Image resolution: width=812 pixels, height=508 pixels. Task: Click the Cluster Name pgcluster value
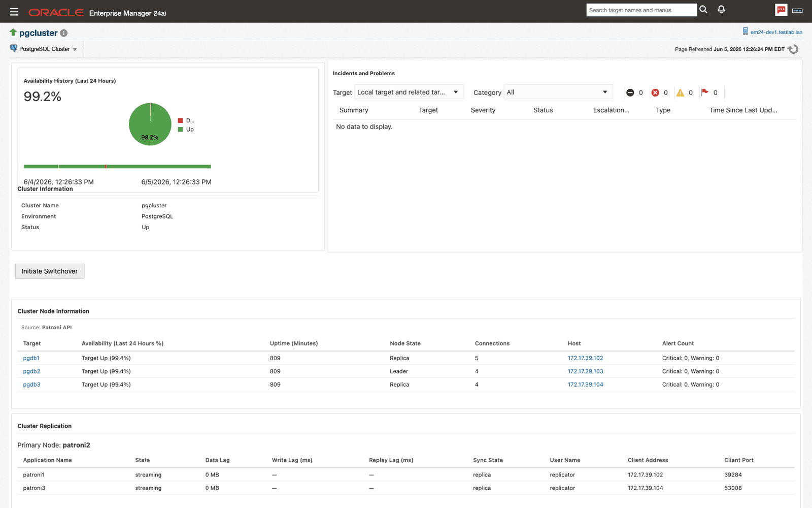[154, 206]
